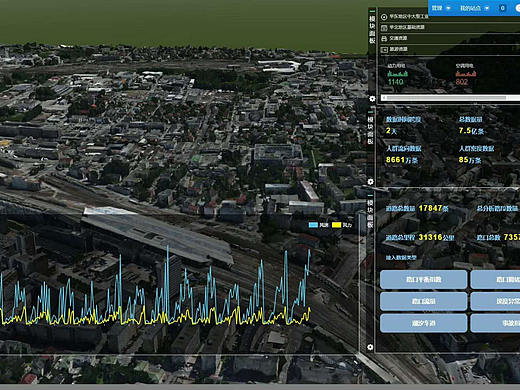Open the second dropdown in the blue top bar
Viewport: 520px width, 390px height.
click(x=475, y=8)
